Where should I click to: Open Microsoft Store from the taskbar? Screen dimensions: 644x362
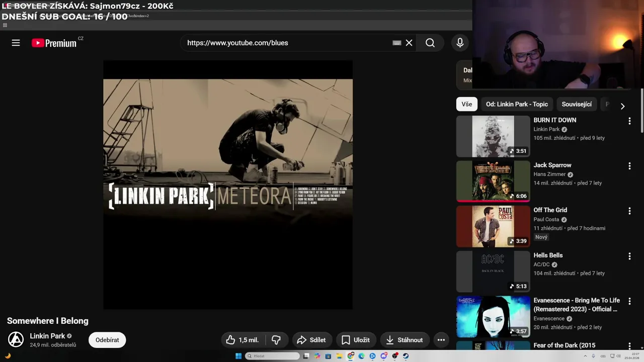pos(328,356)
